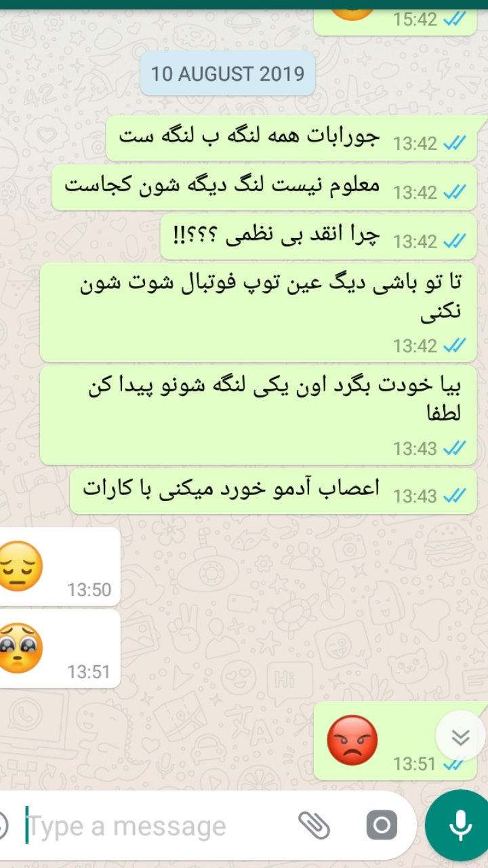Tap the 13:51 timestamp on the angry emoji message
Image resolution: width=488 pixels, height=868 pixels.
(x=414, y=764)
